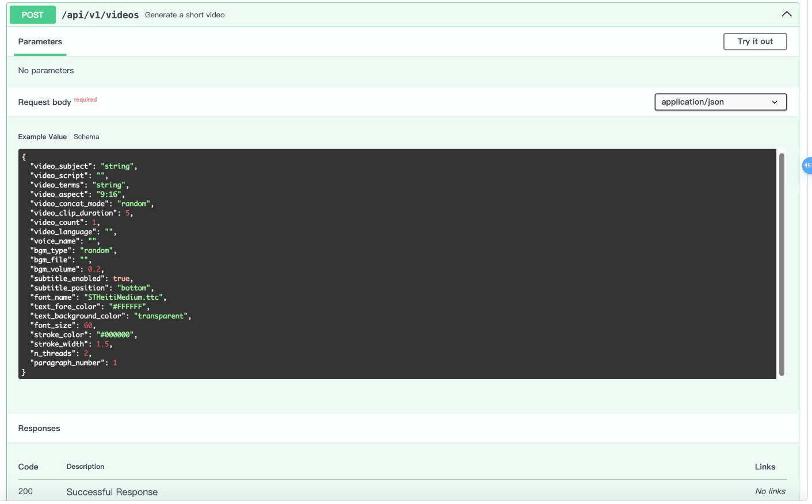Click the "STHeitiMedium.ttc" font name value

coord(124,297)
